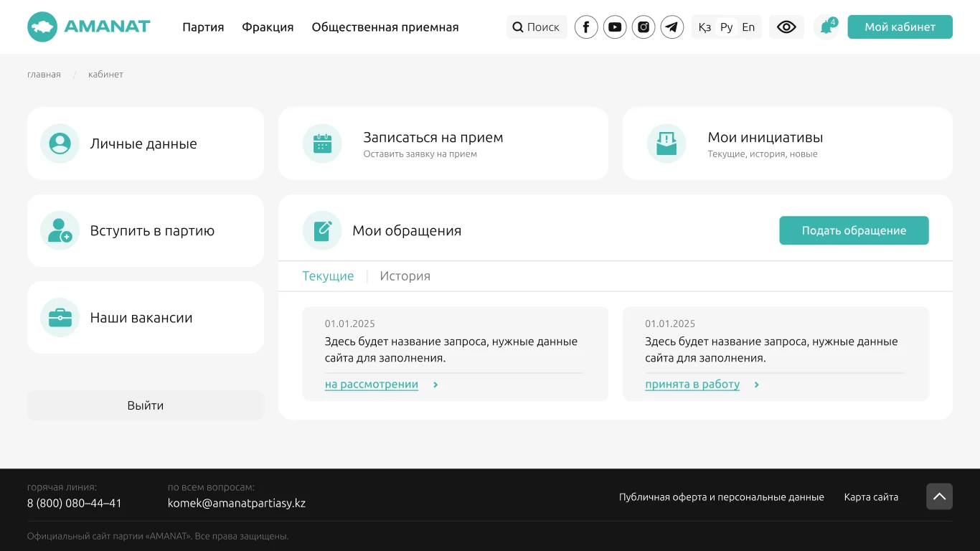Open the принята в работу status link
The width and height of the screenshot is (980, 551).
pyautogui.click(x=692, y=385)
